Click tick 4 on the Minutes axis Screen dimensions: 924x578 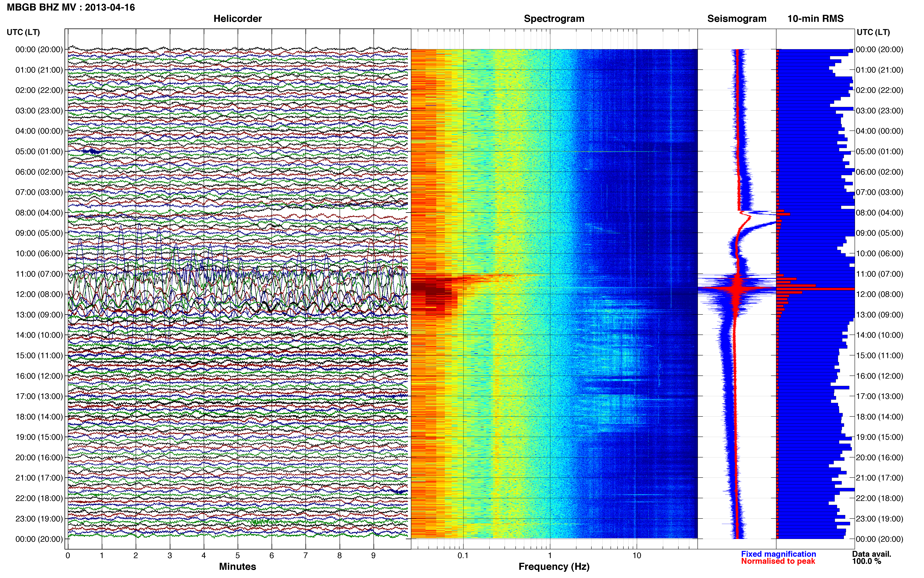click(204, 556)
